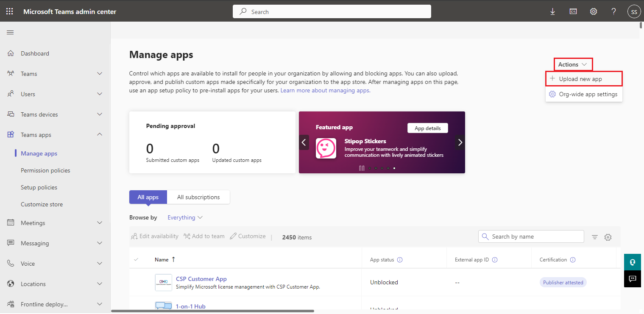
Task: Expand the Users section chevron
Action: (100, 94)
